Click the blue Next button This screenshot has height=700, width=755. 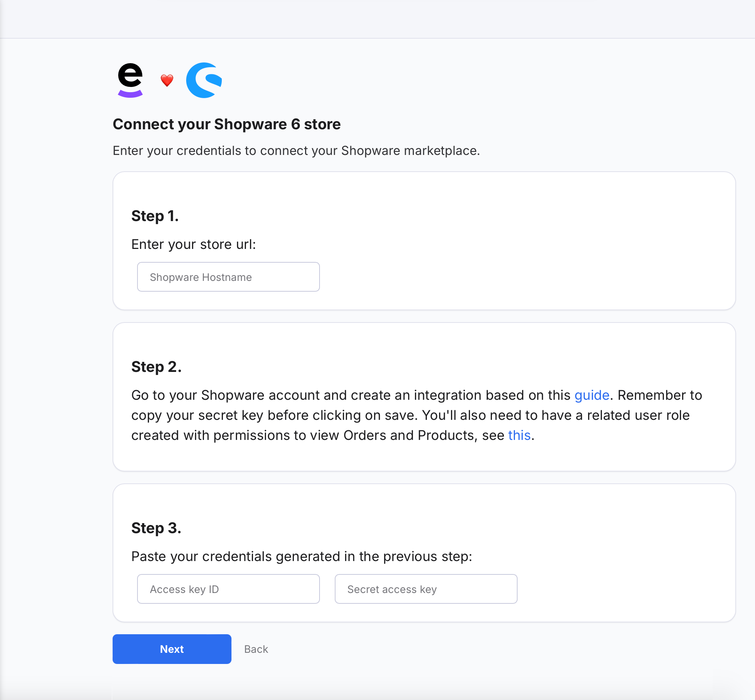172,649
